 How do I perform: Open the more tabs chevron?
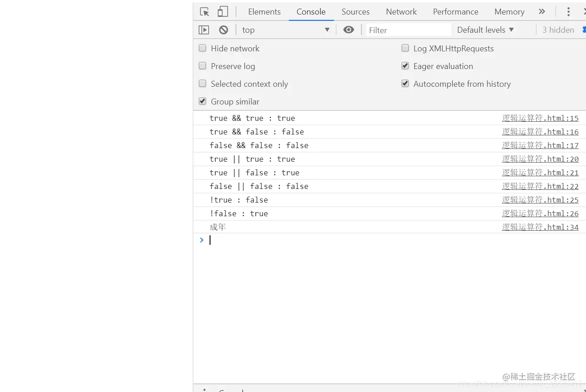(x=542, y=12)
